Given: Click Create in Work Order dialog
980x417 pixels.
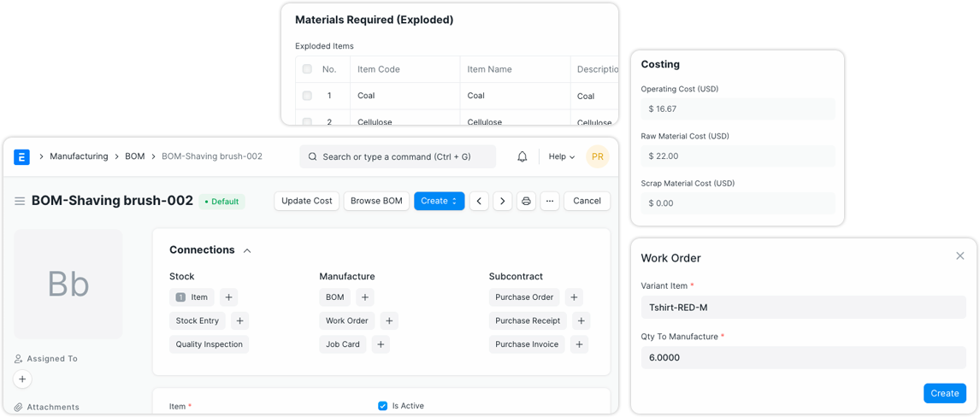Looking at the screenshot, I should pyautogui.click(x=944, y=393).
